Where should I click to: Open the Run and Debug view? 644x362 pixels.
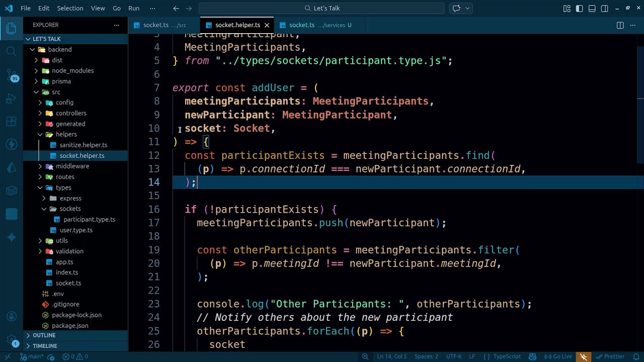tap(11, 99)
